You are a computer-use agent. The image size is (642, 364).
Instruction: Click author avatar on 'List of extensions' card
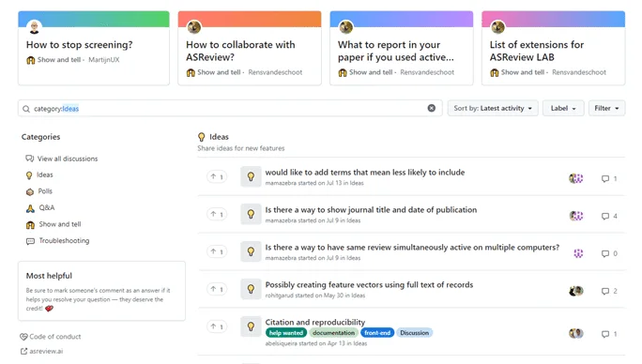[497, 27]
